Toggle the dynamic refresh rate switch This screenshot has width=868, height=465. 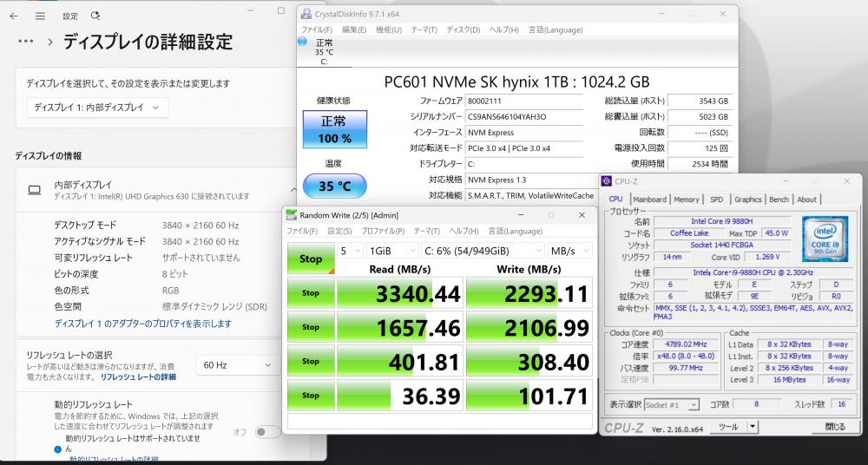tap(267, 432)
